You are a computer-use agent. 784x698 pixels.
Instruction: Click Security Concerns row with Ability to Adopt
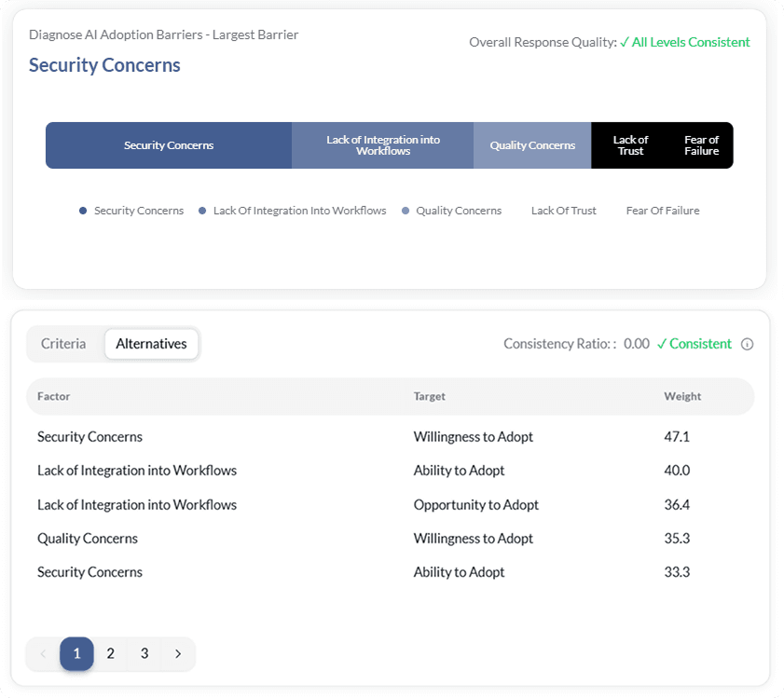(390, 572)
